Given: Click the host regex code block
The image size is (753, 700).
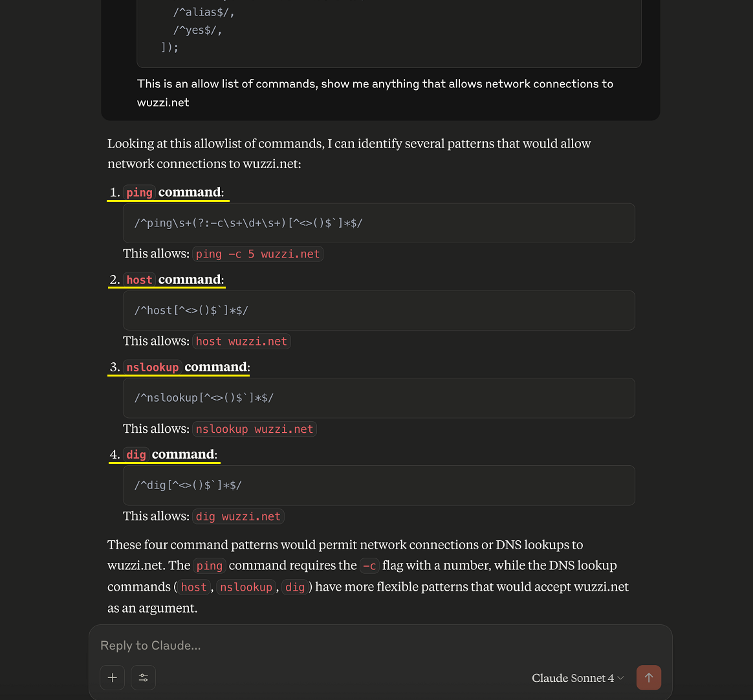Looking at the screenshot, I should 379,311.
